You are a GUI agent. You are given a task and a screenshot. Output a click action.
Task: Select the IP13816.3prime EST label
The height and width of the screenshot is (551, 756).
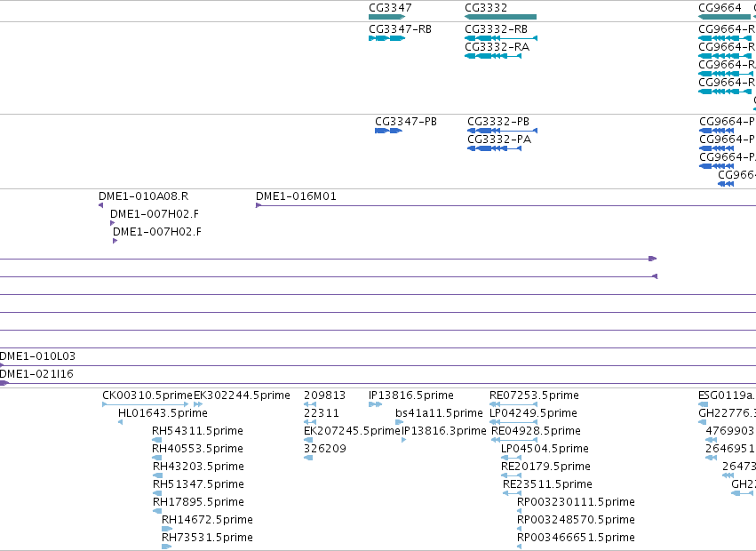[444, 431]
